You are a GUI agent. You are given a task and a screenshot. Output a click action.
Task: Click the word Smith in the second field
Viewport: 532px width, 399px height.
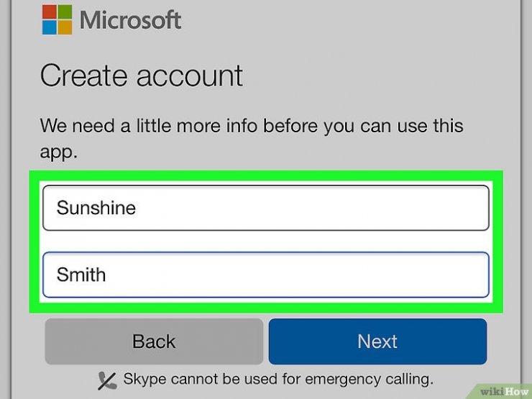(81, 274)
